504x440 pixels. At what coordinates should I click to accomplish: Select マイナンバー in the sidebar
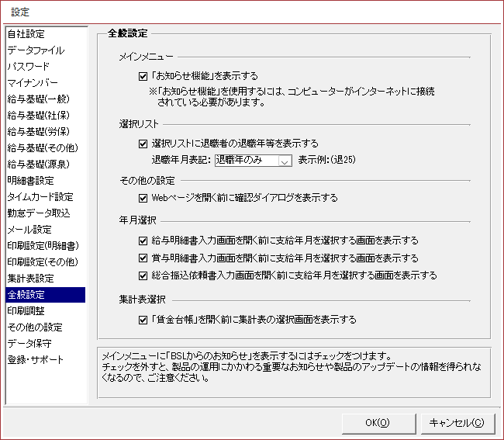point(33,83)
